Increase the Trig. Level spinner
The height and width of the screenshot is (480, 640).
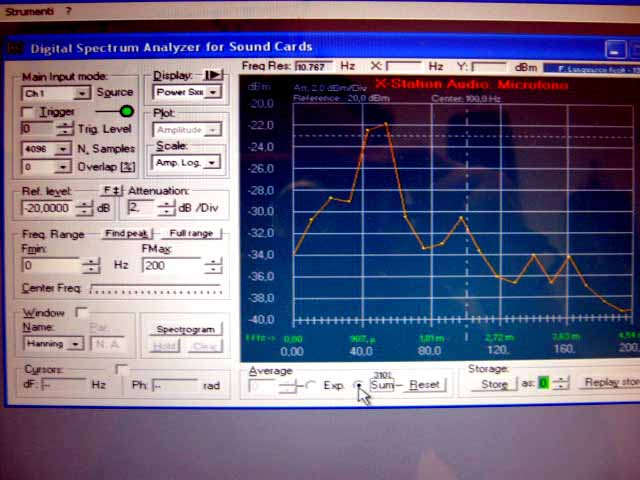tap(65, 125)
